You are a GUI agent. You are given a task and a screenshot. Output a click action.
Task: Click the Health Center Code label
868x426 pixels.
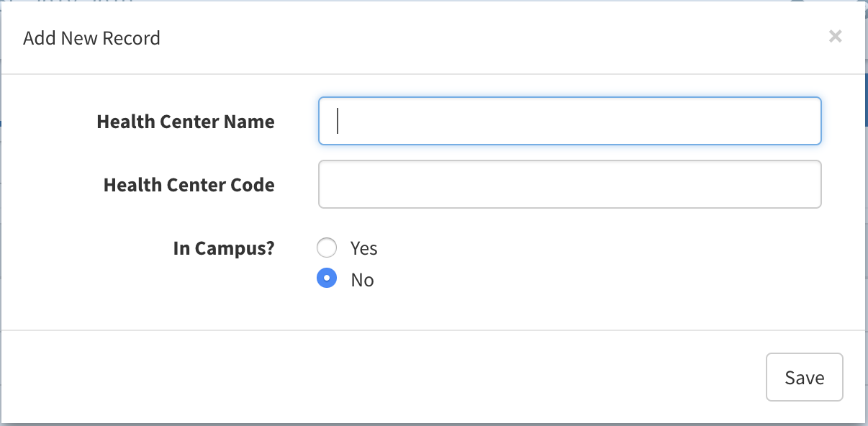tap(189, 185)
